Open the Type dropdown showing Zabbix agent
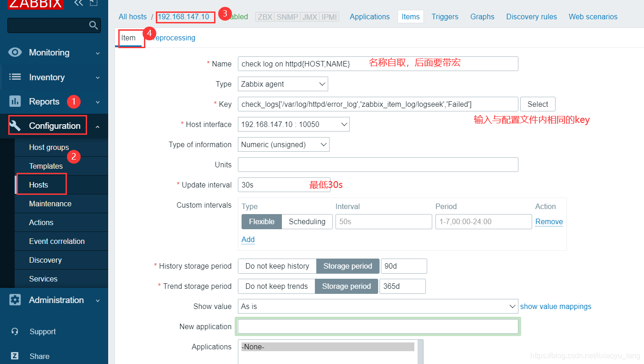Image resolution: width=644 pixels, height=364 pixels. click(x=283, y=84)
